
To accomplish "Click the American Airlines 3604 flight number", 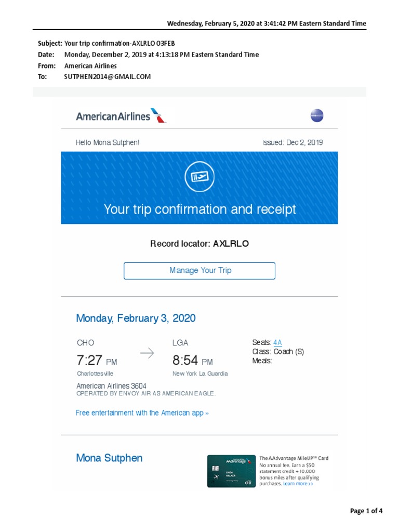I will tap(111, 386).
